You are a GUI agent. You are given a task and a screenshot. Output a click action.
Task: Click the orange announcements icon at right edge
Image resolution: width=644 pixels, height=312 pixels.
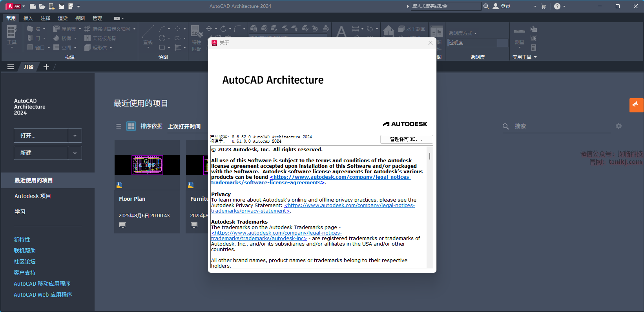pos(636,105)
